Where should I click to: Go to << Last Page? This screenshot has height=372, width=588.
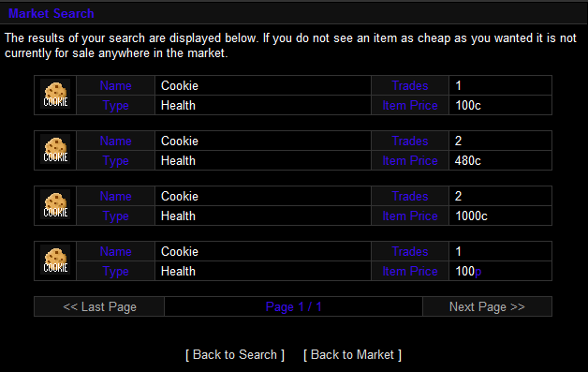pos(99,306)
